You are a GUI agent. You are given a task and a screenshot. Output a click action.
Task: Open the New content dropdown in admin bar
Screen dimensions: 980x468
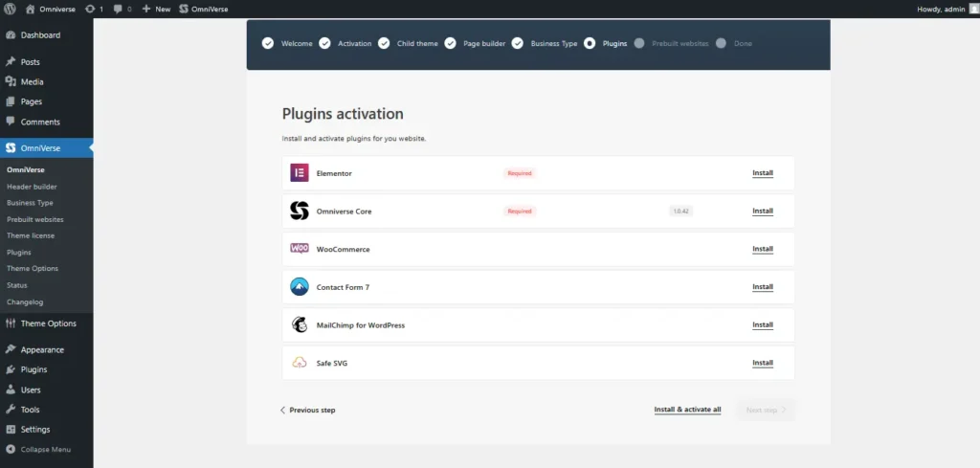tap(156, 9)
